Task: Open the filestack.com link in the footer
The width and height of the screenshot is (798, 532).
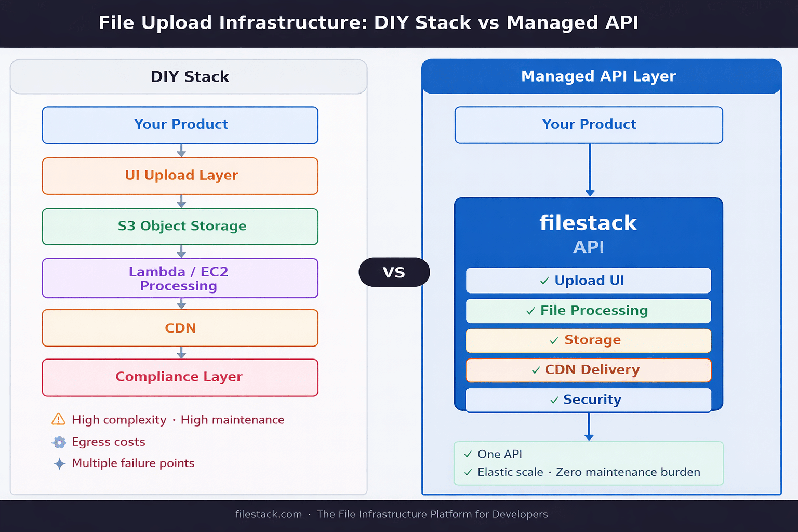Action: tap(269, 514)
